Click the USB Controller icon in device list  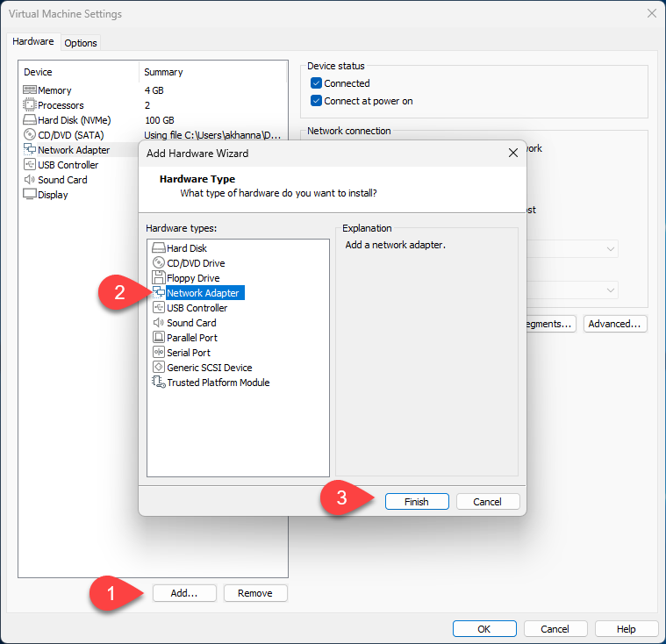pos(29,164)
